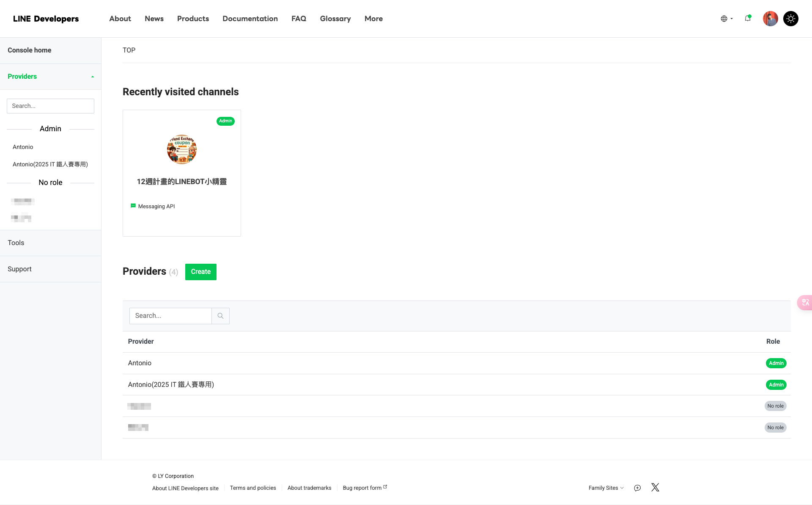812x505 pixels.
Task: Click the 12週計畫的LINEBOT小精靈 channel title
Action: pyautogui.click(x=182, y=182)
